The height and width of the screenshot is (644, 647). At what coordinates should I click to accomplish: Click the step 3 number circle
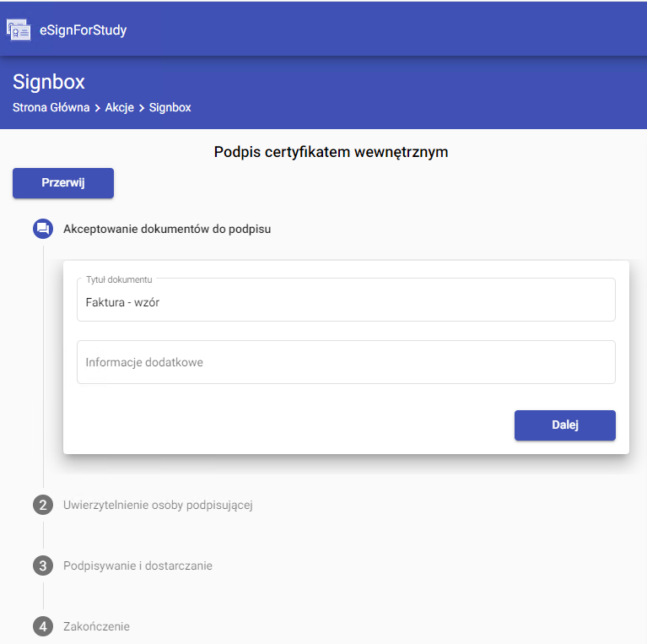click(43, 566)
